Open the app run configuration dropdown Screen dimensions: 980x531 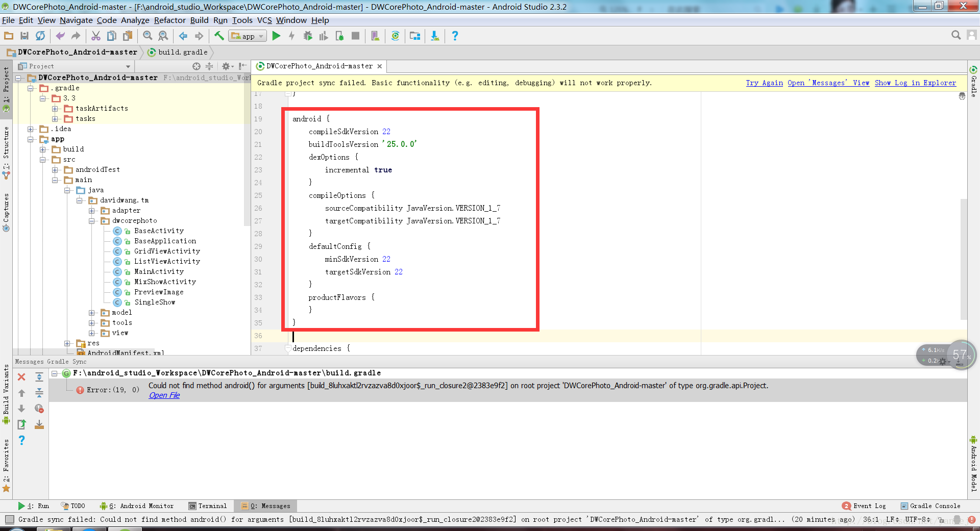click(248, 36)
